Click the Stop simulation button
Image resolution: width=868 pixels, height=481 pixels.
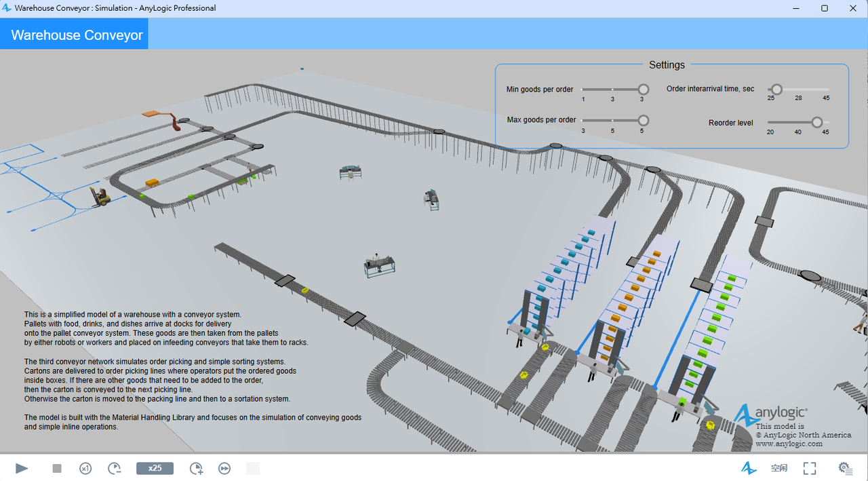pos(57,468)
